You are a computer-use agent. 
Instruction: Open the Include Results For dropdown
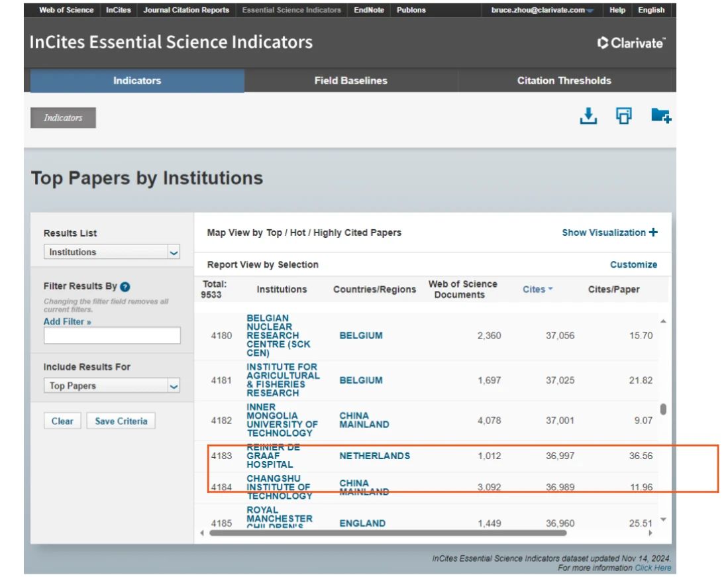coord(112,386)
